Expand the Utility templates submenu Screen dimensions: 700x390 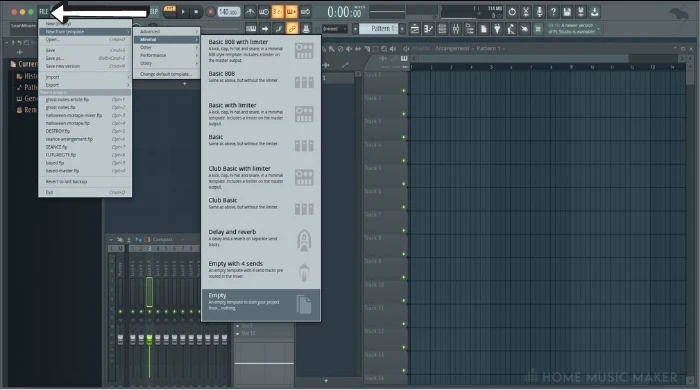[167, 63]
